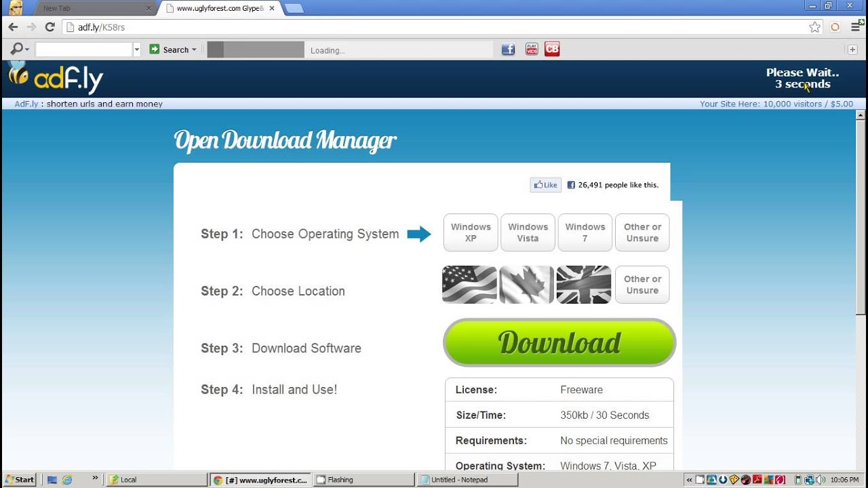
Task: Click the address bar showing adf.ly/K58rs
Action: point(434,27)
